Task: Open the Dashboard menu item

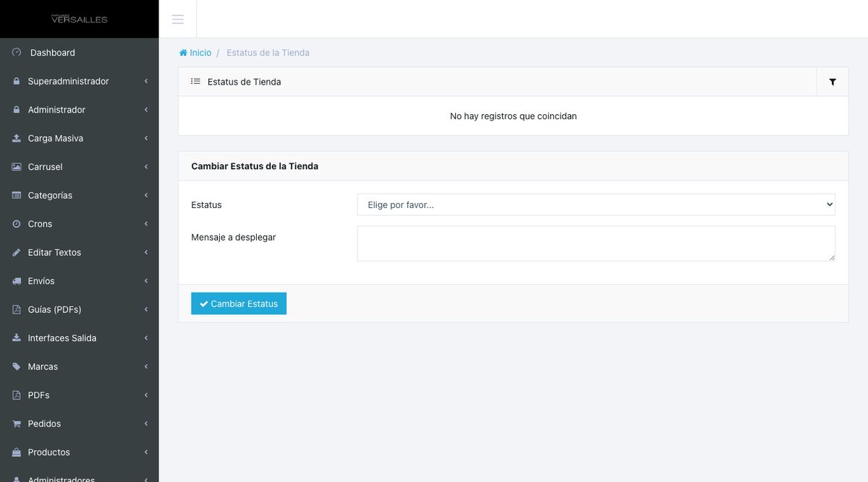Action: tap(80, 53)
